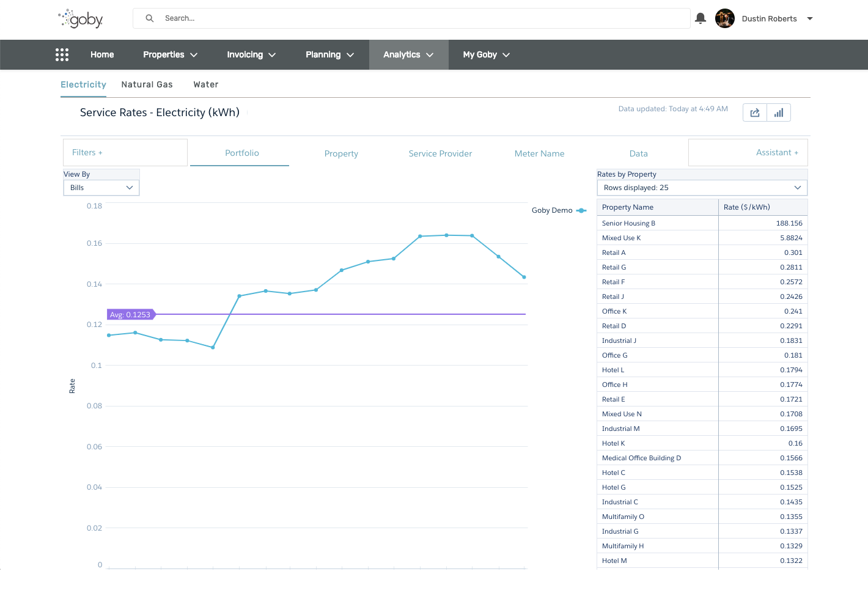Open the Assistant + panel
This screenshot has width=868, height=596.
click(776, 153)
